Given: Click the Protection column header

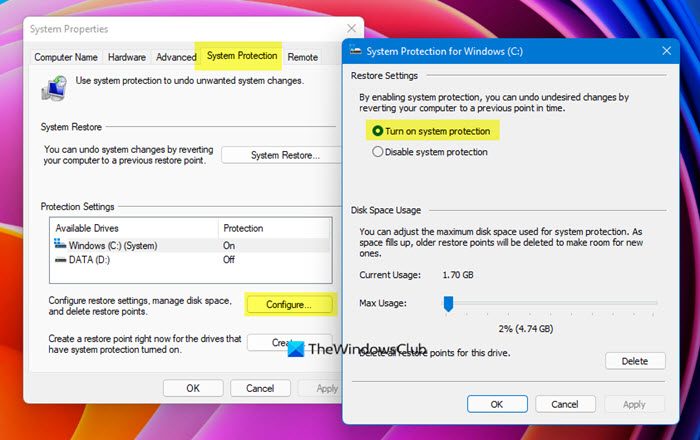Looking at the screenshot, I should click(275, 228).
